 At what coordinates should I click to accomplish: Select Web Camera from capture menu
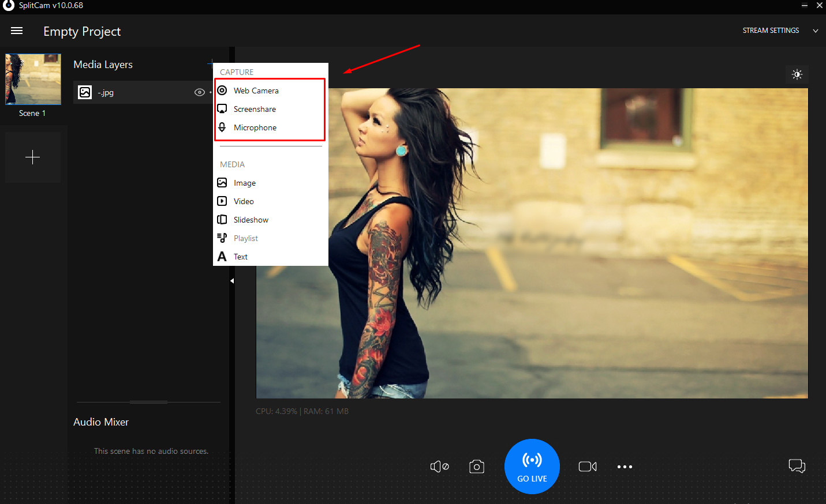point(256,91)
